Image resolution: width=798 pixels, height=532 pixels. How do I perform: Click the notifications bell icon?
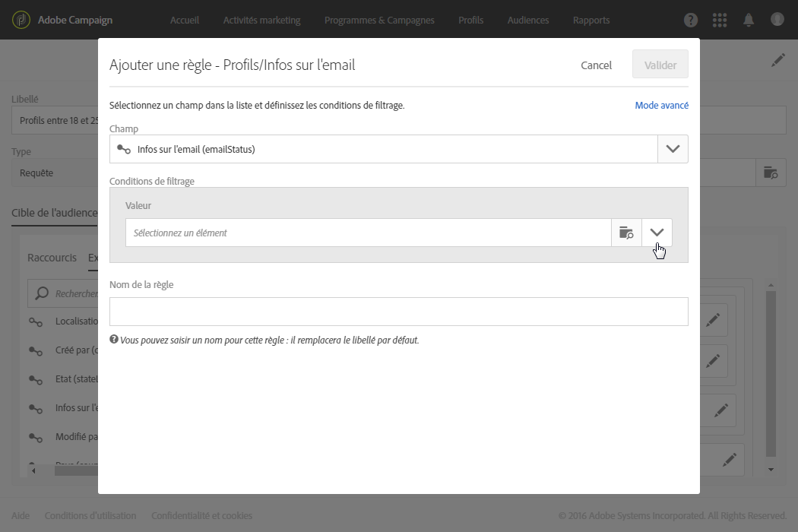pos(749,21)
